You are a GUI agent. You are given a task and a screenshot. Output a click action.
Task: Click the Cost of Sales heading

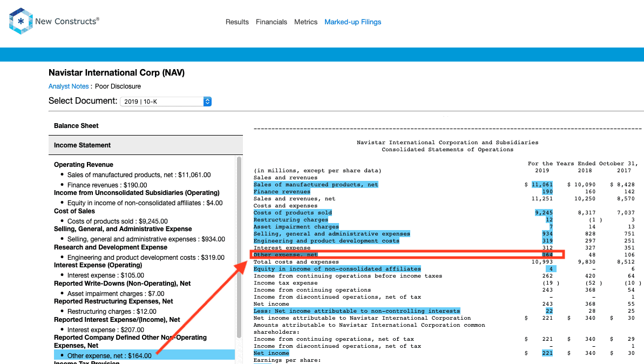[x=74, y=211]
